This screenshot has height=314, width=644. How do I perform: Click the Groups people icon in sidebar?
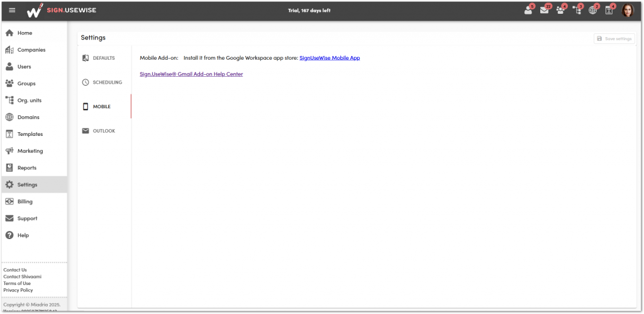pyautogui.click(x=9, y=84)
